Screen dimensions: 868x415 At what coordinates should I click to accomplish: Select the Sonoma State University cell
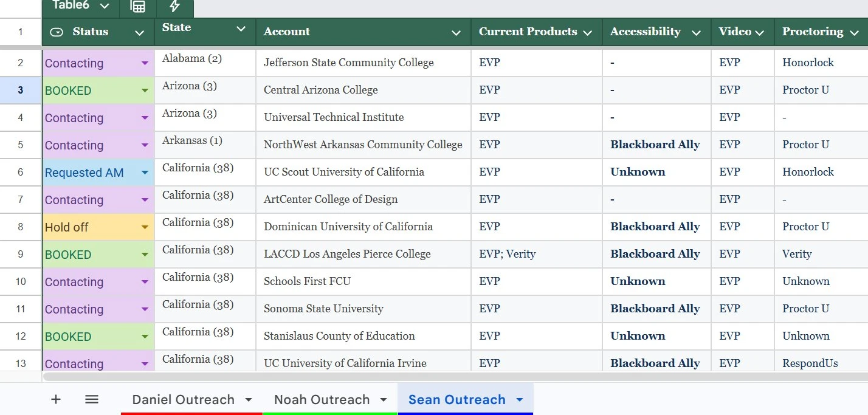click(x=363, y=309)
